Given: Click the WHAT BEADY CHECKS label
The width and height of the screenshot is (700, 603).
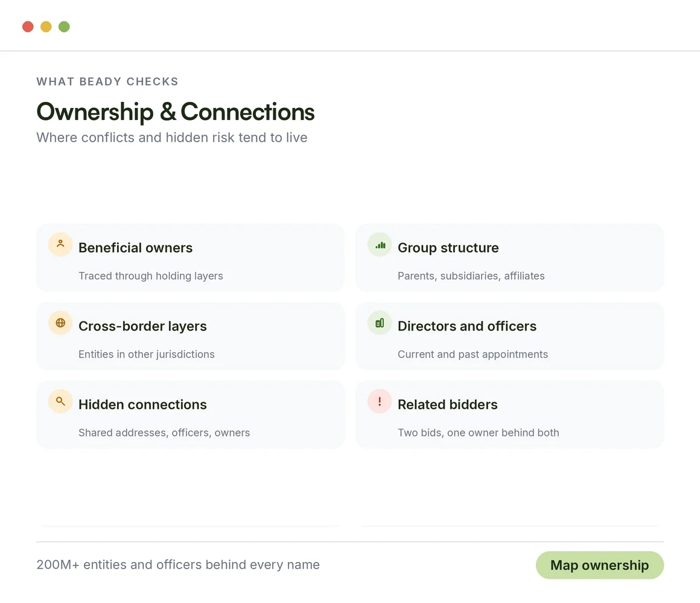Looking at the screenshot, I should tap(107, 81).
